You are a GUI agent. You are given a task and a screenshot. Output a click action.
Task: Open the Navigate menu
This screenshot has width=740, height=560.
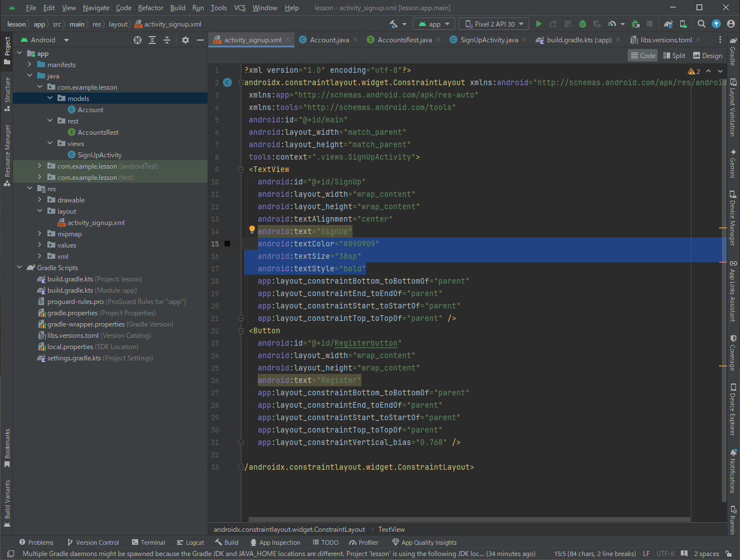(x=96, y=8)
